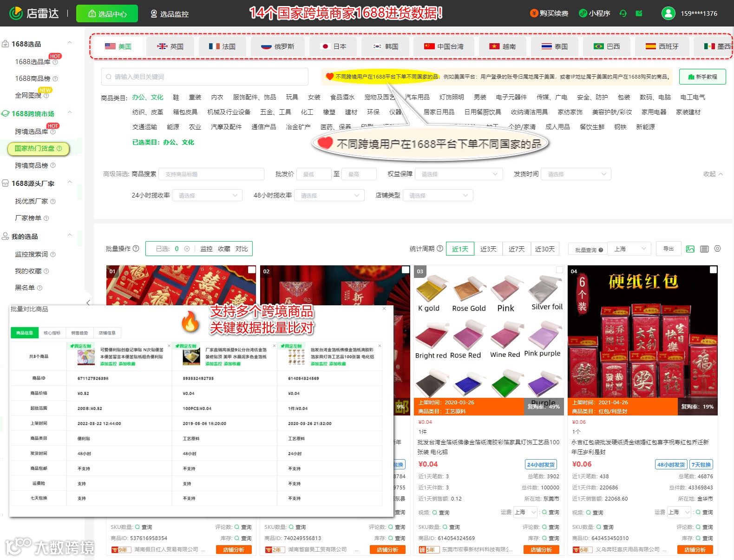Clear selected count with the circle-x icon
The width and height of the screenshot is (734, 560).
click(187, 249)
